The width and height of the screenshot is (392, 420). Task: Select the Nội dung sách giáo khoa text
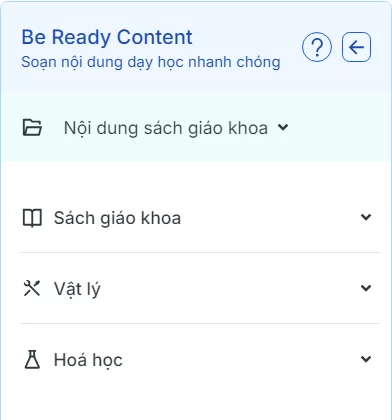pyautogui.click(x=166, y=128)
